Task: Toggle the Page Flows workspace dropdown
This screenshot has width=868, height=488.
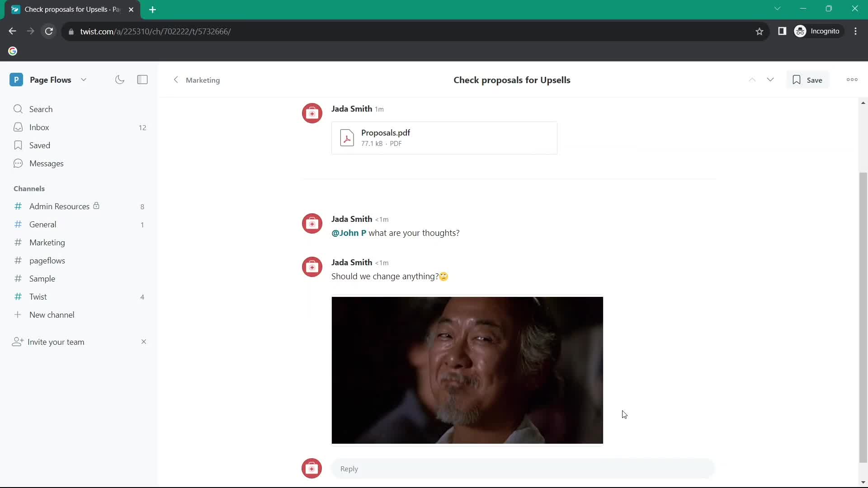Action: [83, 79]
